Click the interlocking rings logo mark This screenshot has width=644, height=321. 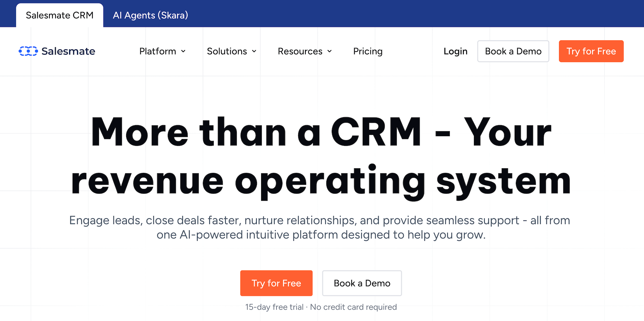[28, 51]
